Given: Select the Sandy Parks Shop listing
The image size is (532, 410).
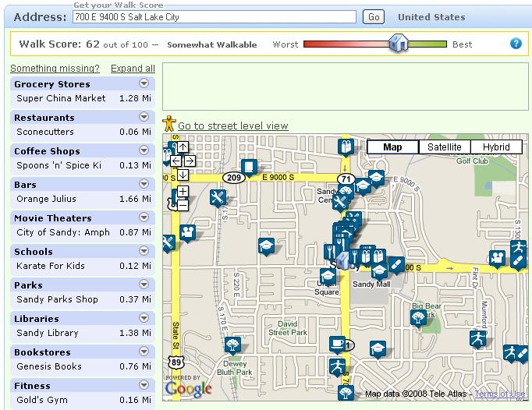Looking at the screenshot, I should pos(83,299).
